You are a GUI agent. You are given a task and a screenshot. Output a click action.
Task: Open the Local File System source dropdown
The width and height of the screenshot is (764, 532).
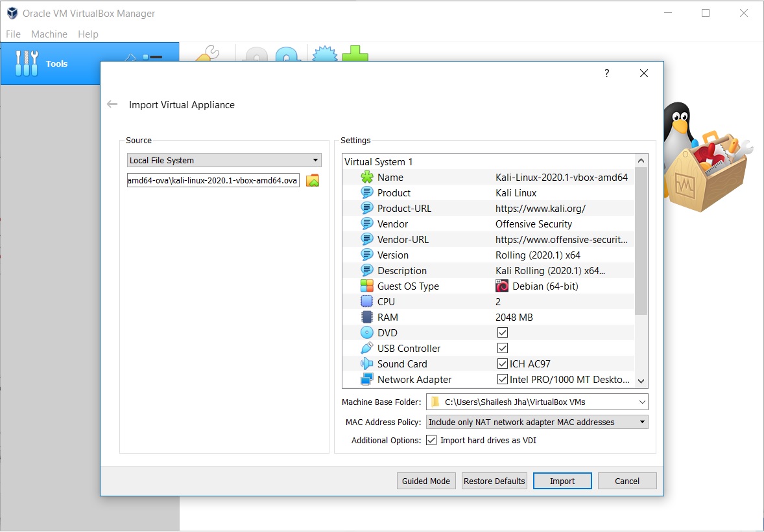pyautogui.click(x=224, y=160)
